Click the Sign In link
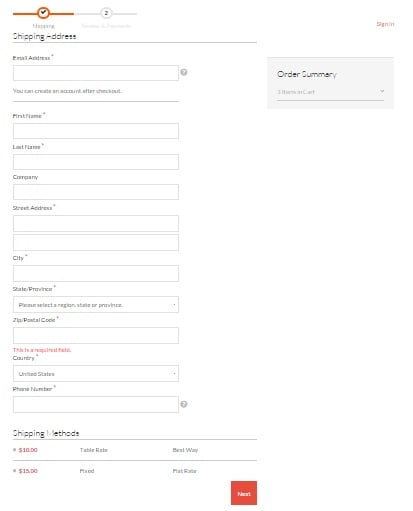Screen dimensions: 413x511 pos(385,24)
